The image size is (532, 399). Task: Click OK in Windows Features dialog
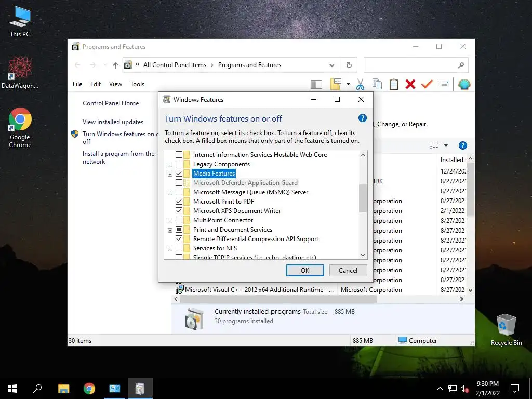pyautogui.click(x=305, y=270)
